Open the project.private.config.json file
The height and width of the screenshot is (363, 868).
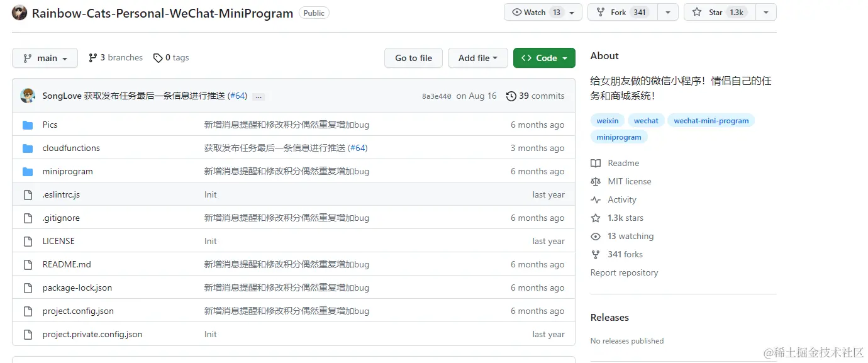coord(92,335)
